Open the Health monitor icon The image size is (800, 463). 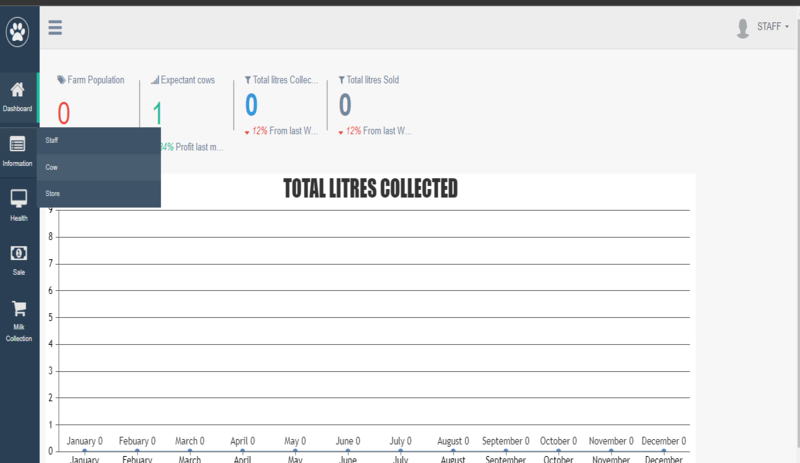(x=18, y=198)
